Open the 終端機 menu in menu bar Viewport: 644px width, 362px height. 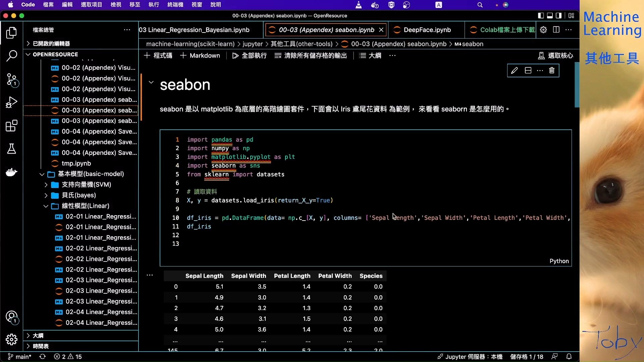(x=175, y=5)
